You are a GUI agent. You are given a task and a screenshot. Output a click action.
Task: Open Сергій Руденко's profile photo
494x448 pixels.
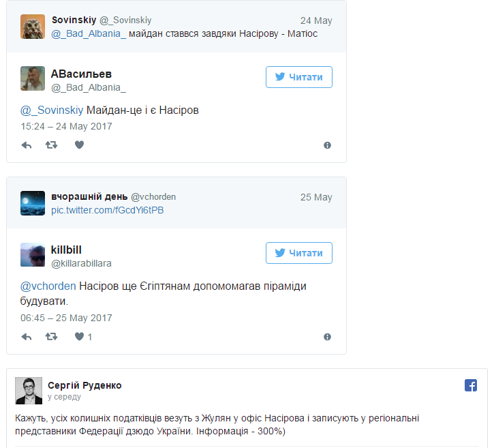click(x=29, y=391)
